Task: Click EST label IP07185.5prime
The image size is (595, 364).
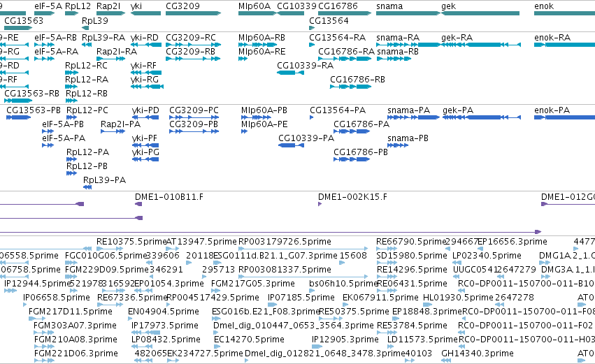Action: [301, 298]
